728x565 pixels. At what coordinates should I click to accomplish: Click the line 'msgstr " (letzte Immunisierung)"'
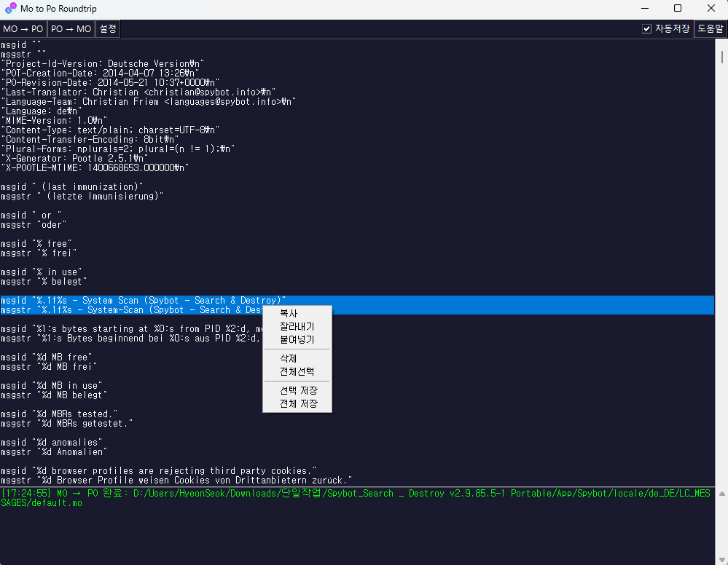(x=82, y=196)
